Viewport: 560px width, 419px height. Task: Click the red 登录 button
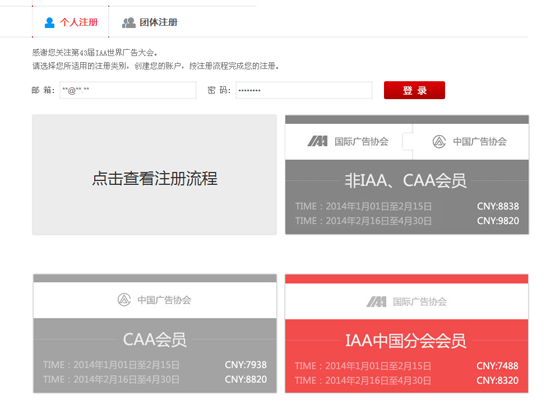(414, 90)
